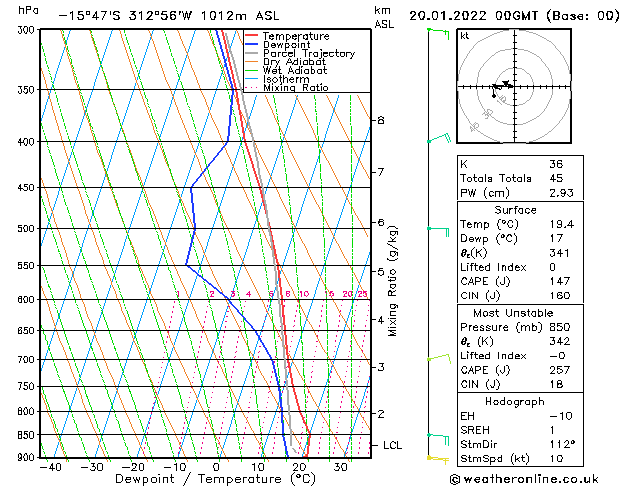Click the yellow wind barb at 900 hPa
Viewport: 629px width, 486px height.
438,460
